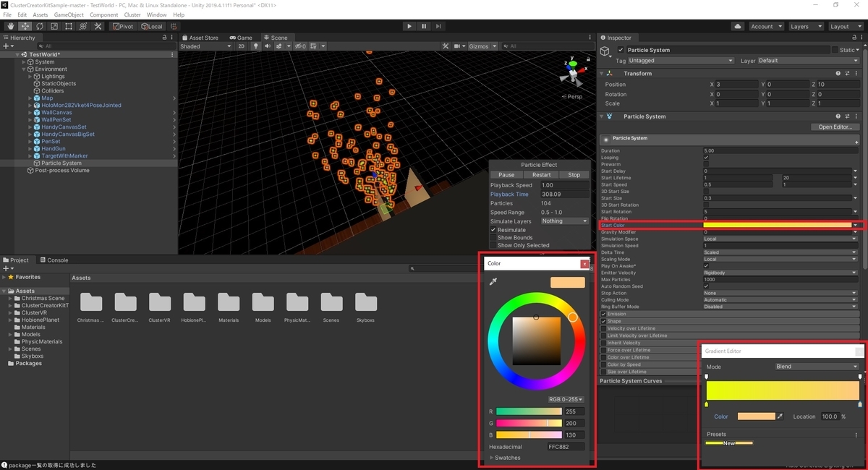Click the eyedropper in Gradient Editor
Viewport: 868px width, 470px height.
pyautogui.click(x=780, y=416)
